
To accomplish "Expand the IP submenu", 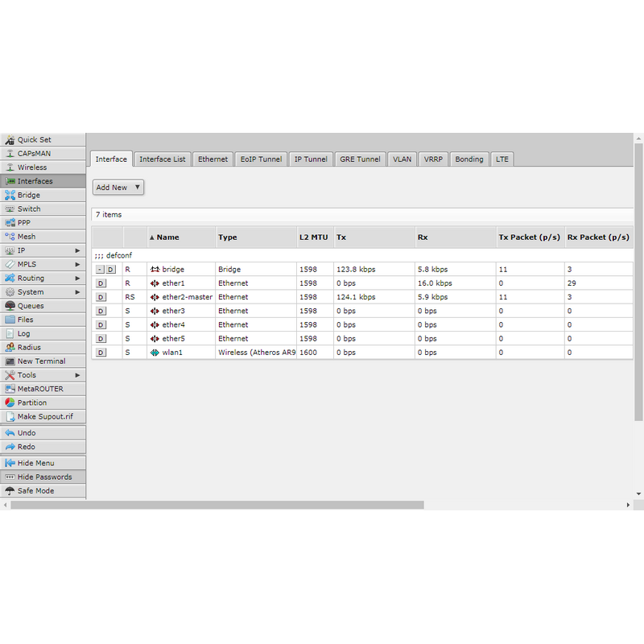I will click(43, 250).
